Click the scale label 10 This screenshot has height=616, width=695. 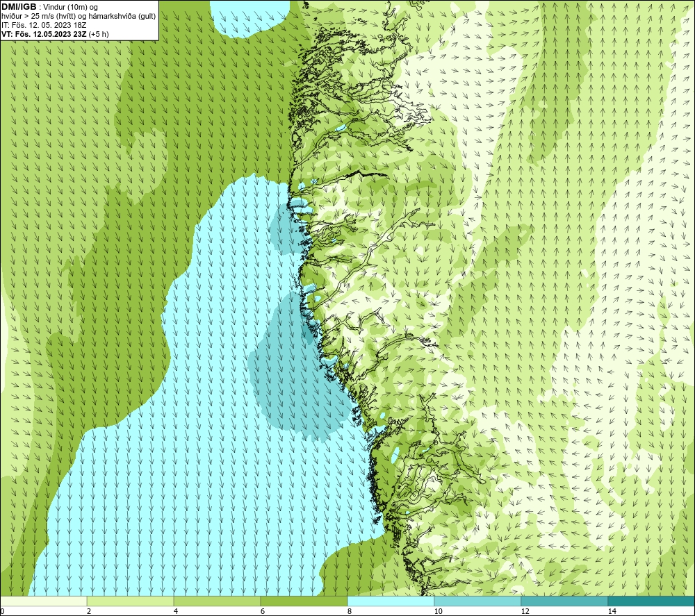439,612
